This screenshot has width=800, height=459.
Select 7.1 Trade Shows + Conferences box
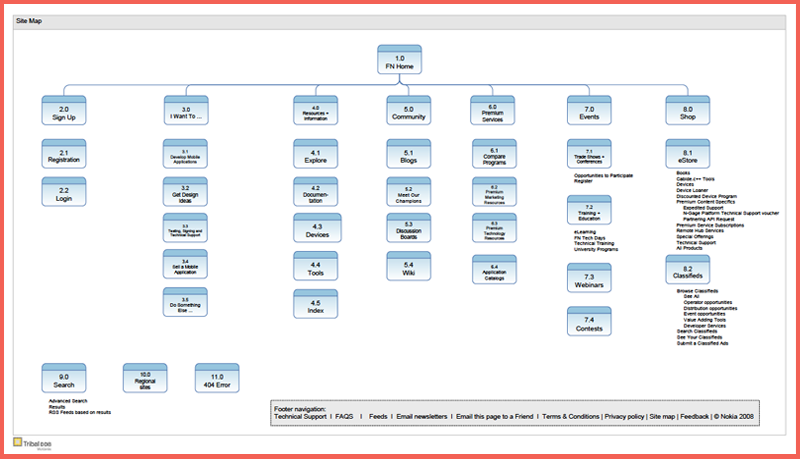589,154
